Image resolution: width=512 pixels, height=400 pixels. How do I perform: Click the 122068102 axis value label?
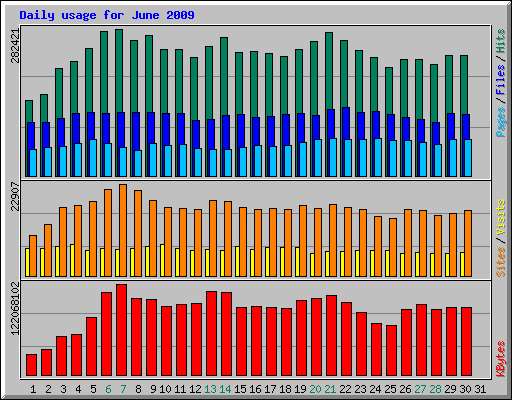tap(15, 309)
